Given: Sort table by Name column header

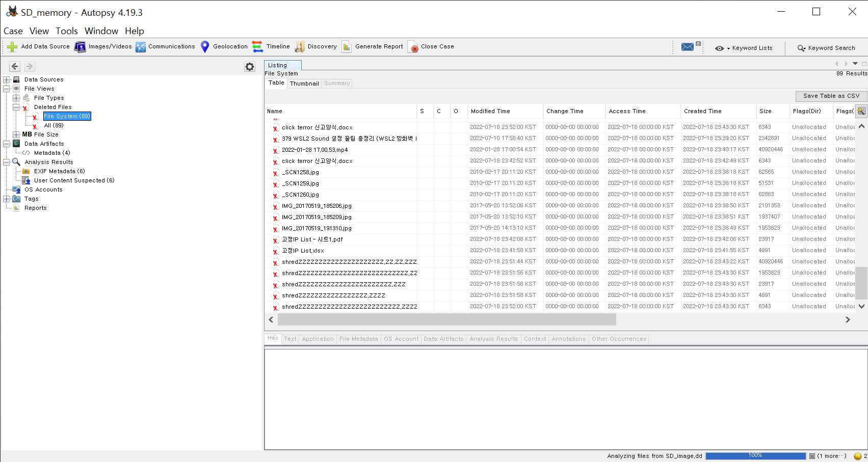Looking at the screenshot, I should click(340, 111).
